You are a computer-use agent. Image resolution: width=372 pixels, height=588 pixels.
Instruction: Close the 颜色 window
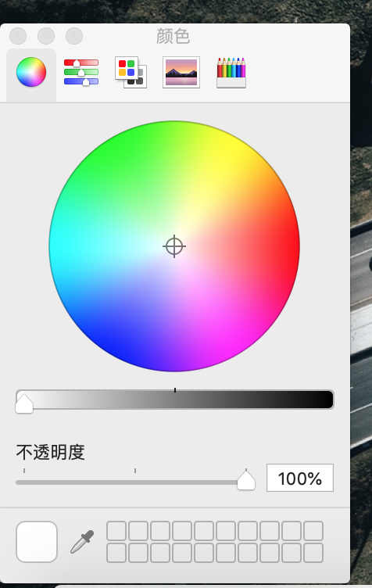pyautogui.click(x=18, y=37)
